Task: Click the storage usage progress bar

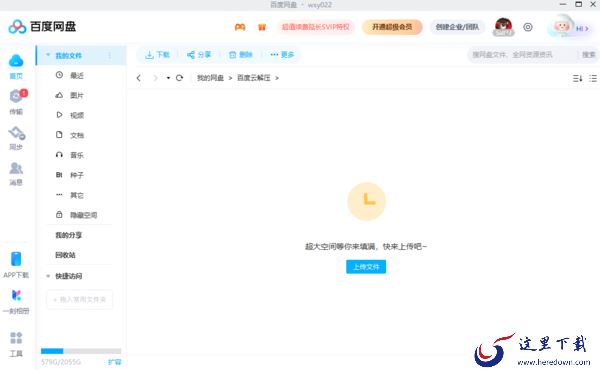Action: coord(81,351)
